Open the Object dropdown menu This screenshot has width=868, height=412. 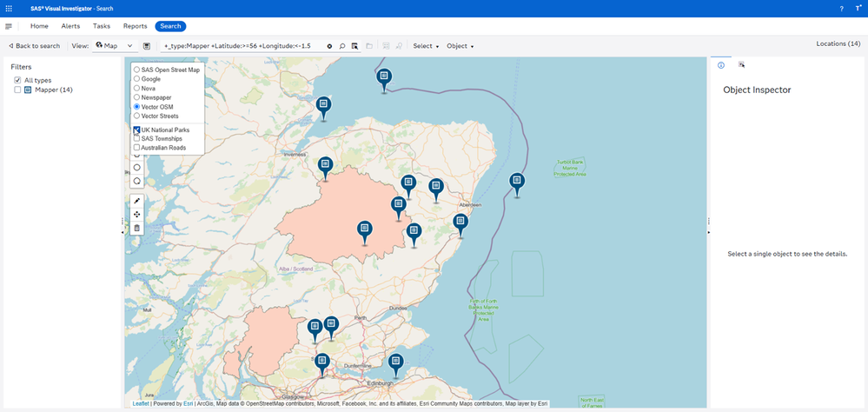[460, 46]
